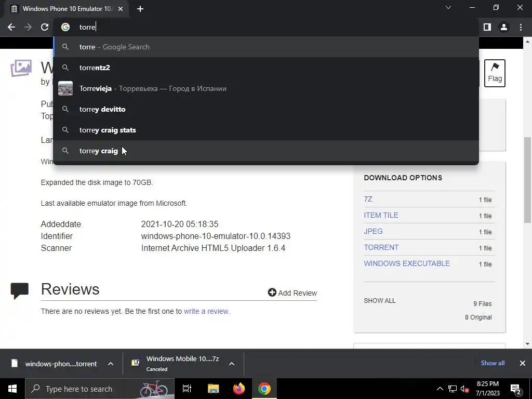Viewport: 532px width, 399px height.
Task: Open the notification center icon
Action: click(x=515, y=389)
